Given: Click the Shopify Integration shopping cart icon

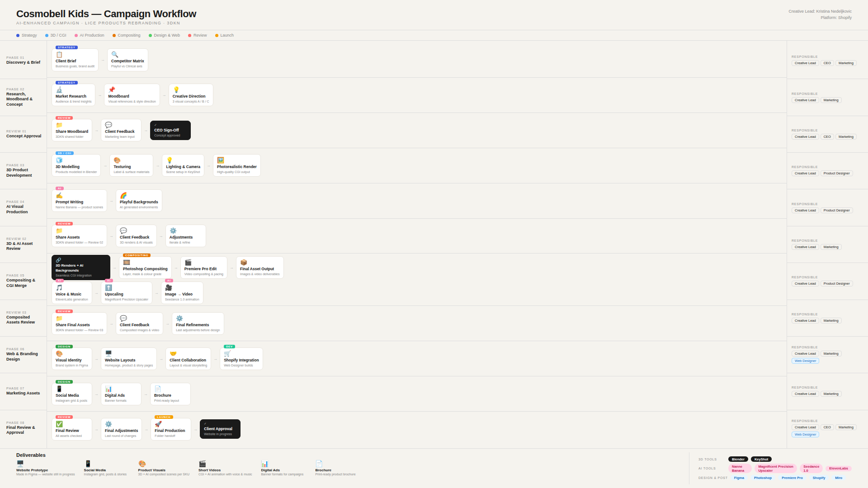Looking at the screenshot, I should tap(228, 353).
